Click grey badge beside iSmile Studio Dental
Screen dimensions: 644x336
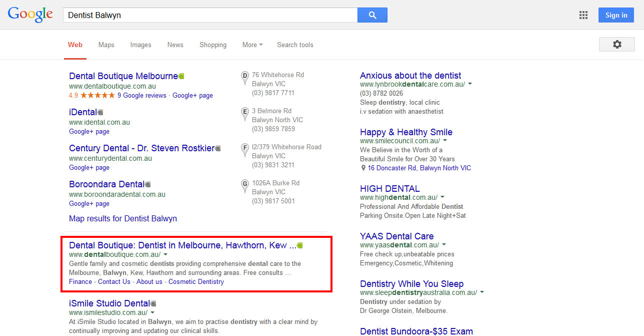[x=153, y=303]
